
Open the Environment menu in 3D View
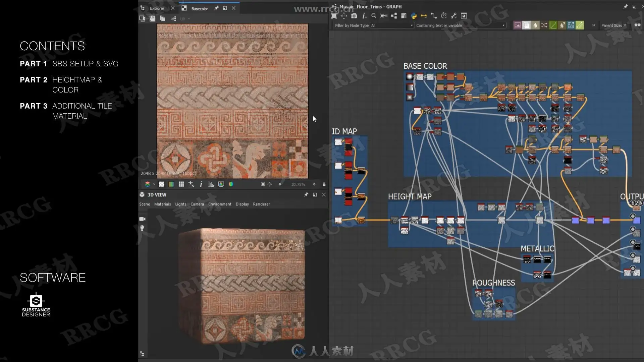pos(219,204)
